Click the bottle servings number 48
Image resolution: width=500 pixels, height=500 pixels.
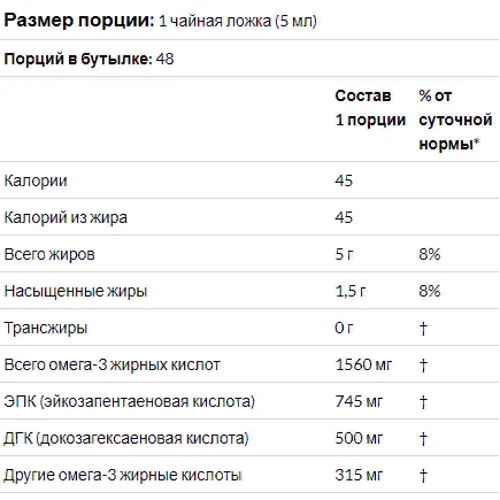pos(165,59)
